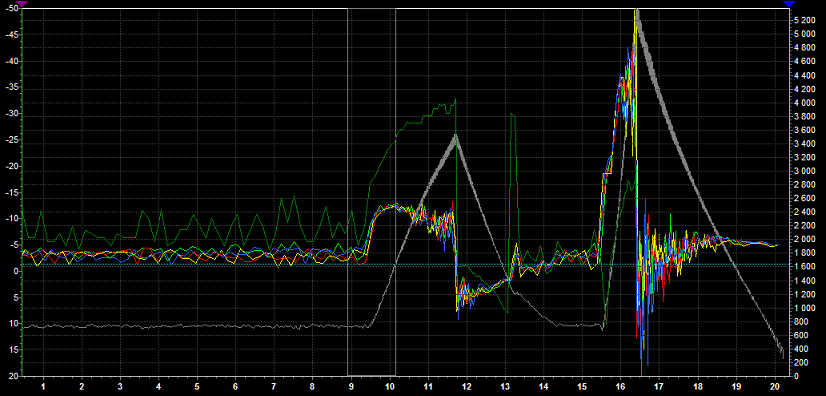Click time label 16 on horizontal axis

pos(621,385)
